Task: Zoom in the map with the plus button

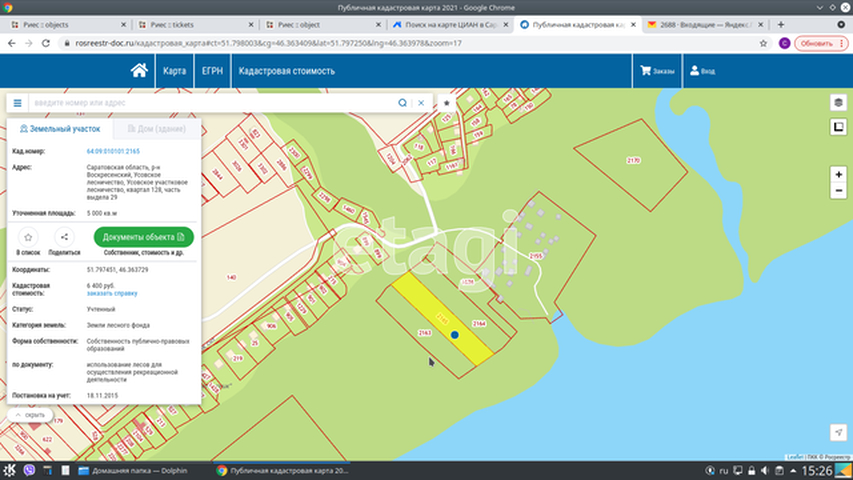Action: click(x=838, y=174)
